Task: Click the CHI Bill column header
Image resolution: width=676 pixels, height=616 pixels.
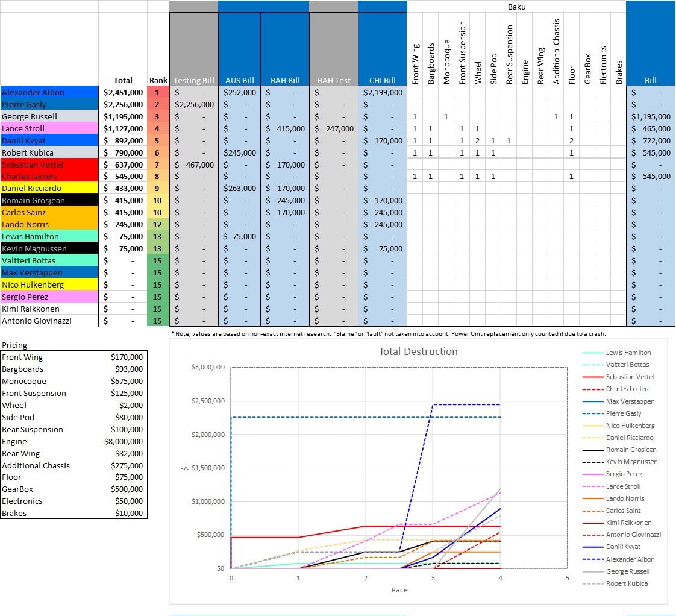Action: point(383,80)
